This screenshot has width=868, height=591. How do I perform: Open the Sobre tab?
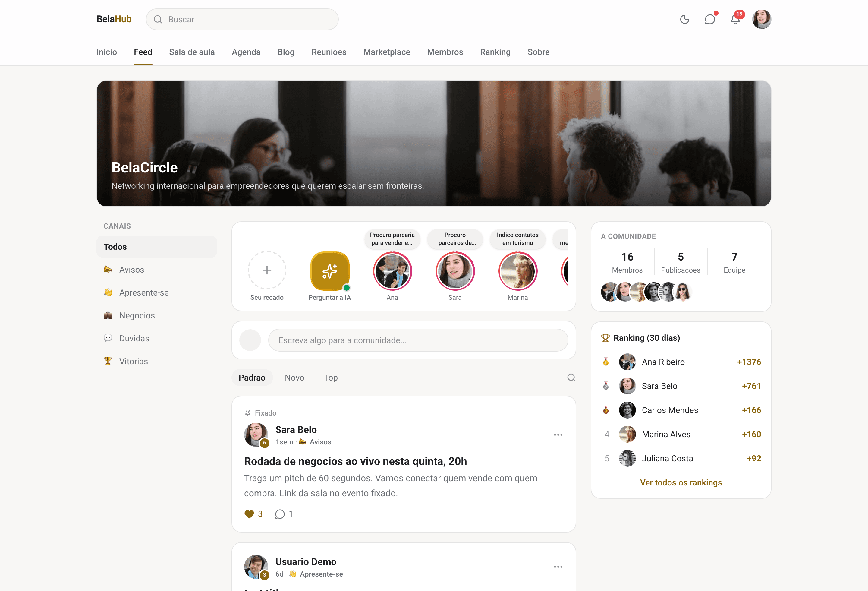point(538,52)
